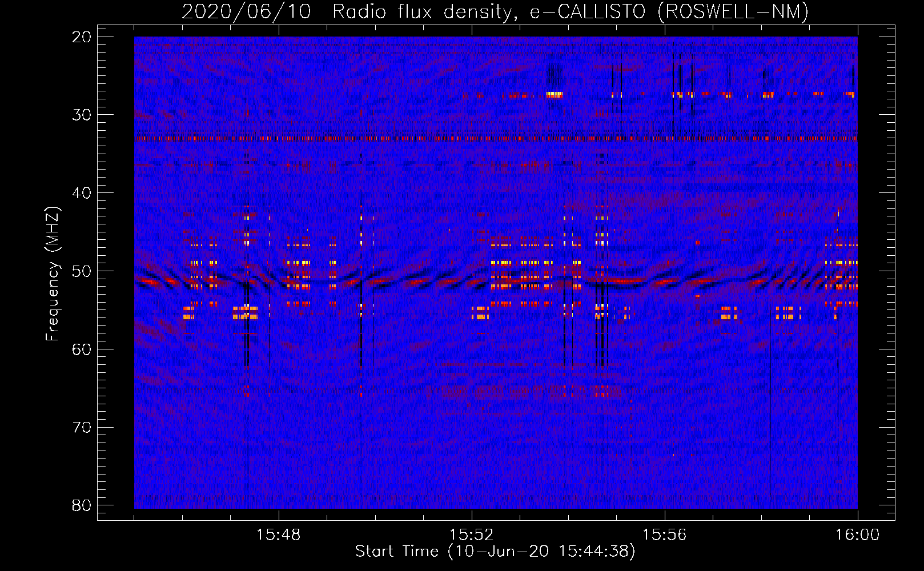Screen dimensions: 924x571
Task: Click the 30 frequency tick label
Action: pyautogui.click(x=82, y=115)
